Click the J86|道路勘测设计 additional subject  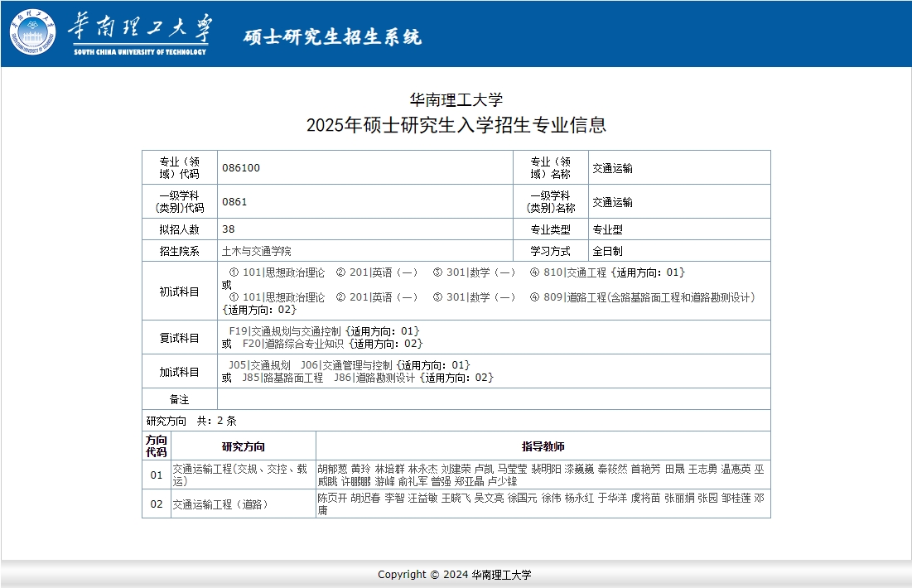(374, 378)
